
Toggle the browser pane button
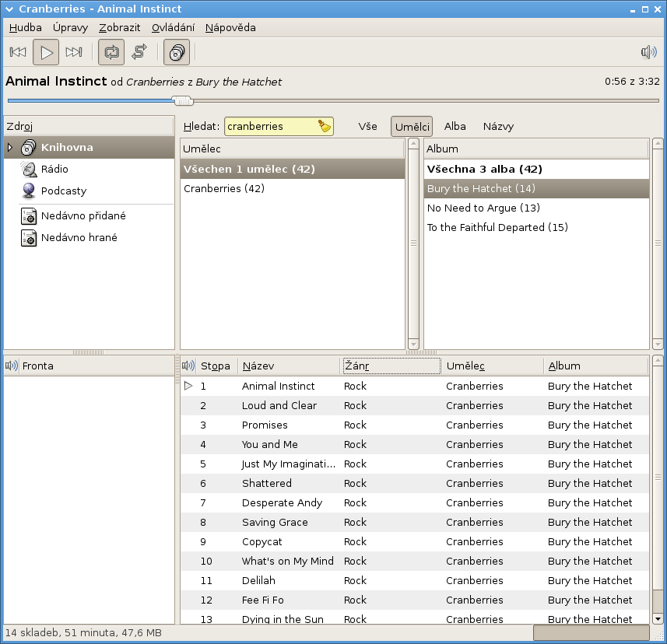pyautogui.click(x=177, y=52)
